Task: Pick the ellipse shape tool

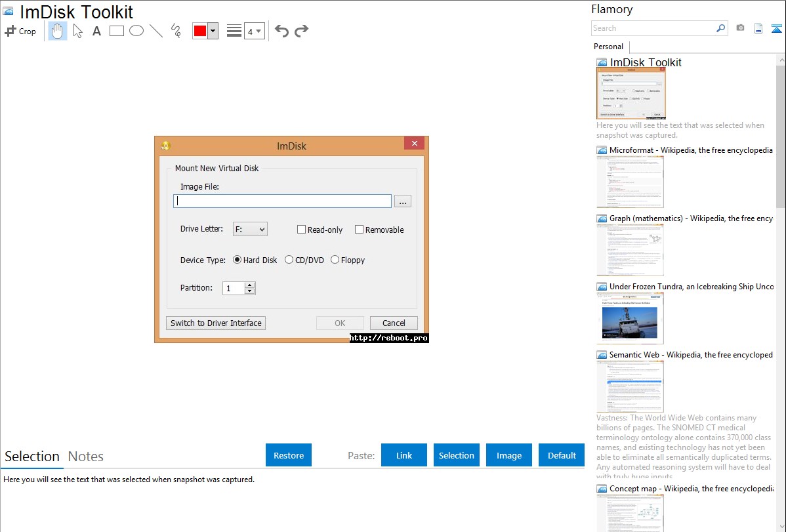Action: click(x=136, y=31)
